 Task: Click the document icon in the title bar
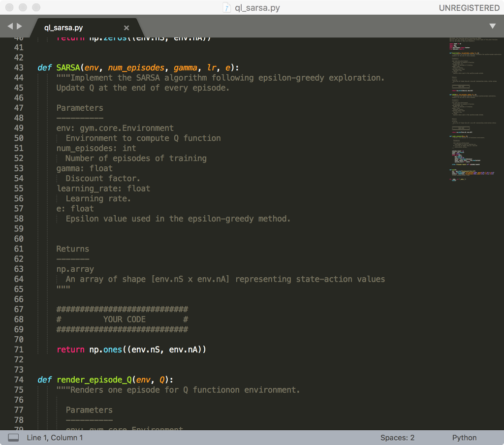pos(226,7)
